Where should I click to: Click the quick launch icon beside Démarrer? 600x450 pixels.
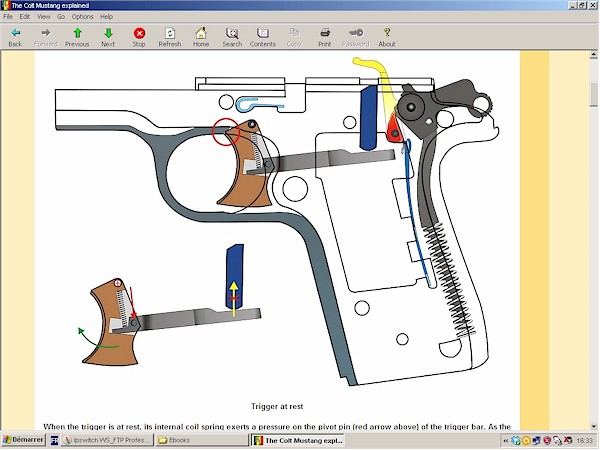(x=54, y=440)
